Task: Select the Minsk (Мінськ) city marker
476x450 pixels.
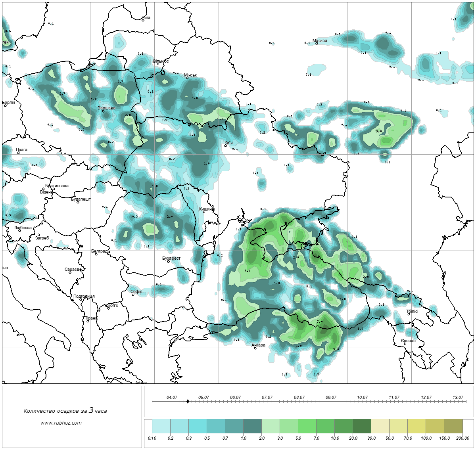Action: 187,78
